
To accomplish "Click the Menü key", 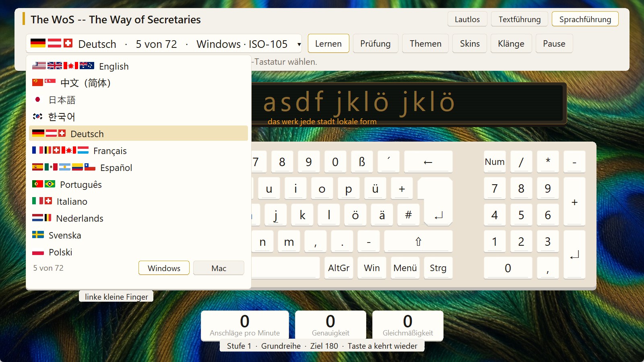I will pyautogui.click(x=405, y=268).
